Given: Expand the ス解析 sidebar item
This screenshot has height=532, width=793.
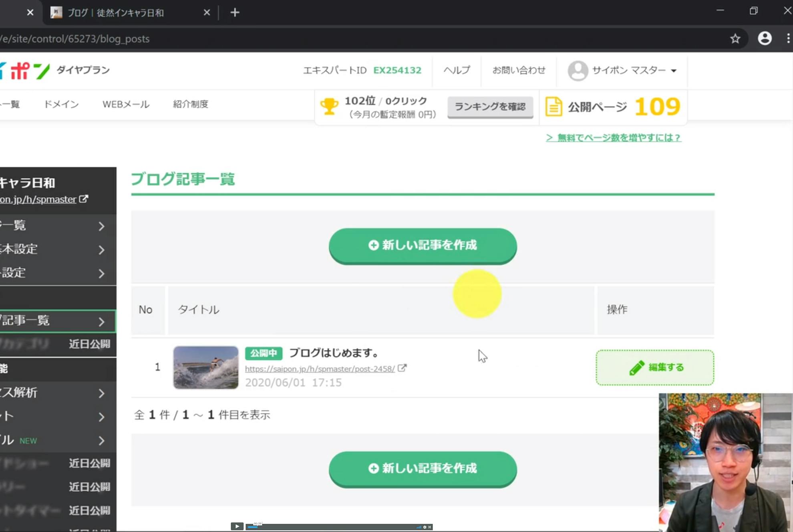Looking at the screenshot, I should click(x=58, y=393).
